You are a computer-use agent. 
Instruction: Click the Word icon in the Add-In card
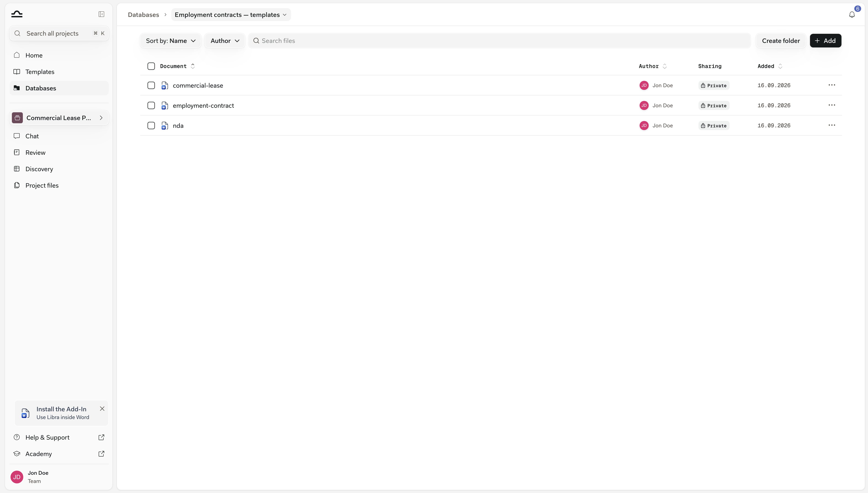[x=25, y=413]
